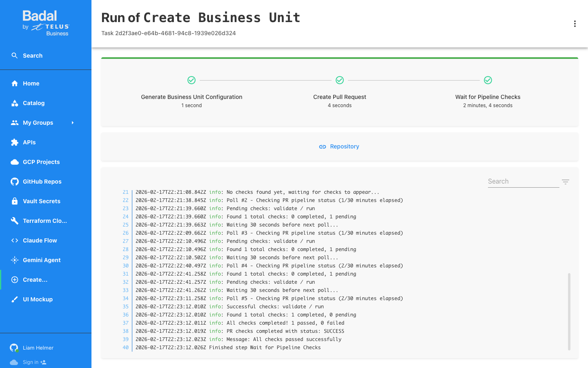
Task: Click '4 seconds' duration under Create Pull Request
Action: click(340, 105)
